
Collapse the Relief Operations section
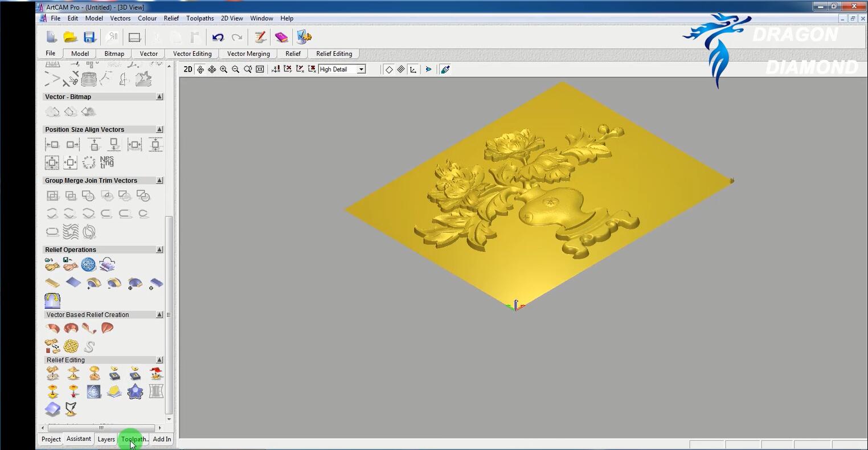click(x=159, y=249)
